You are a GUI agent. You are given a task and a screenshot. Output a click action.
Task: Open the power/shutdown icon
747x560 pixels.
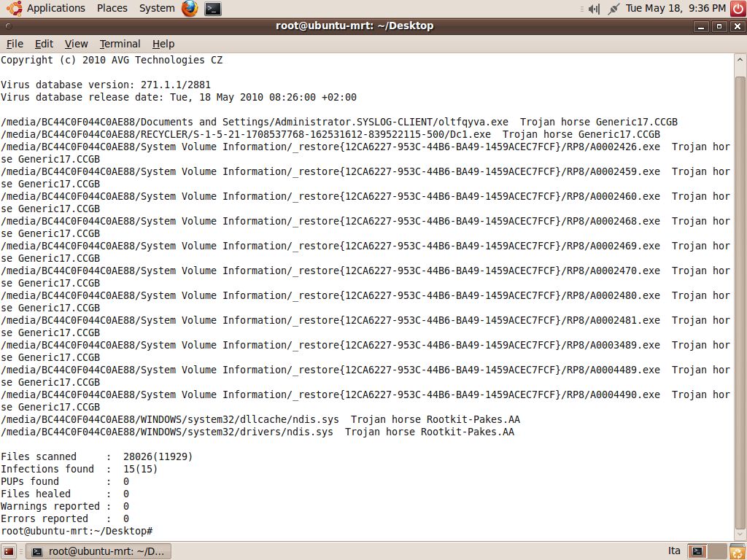738,9
